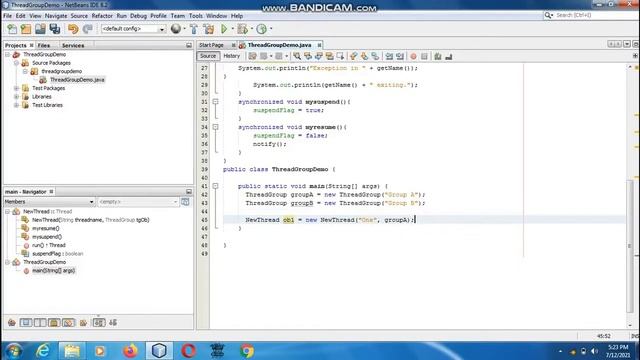Collapse the NewThread class in Navigator

point(7,211)
